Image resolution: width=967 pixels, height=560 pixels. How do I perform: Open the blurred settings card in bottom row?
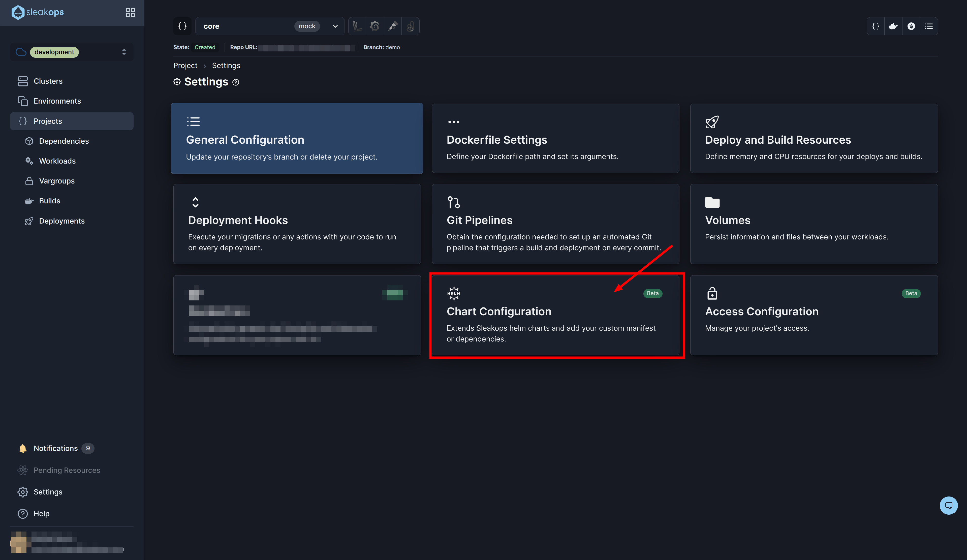[297, 316]
